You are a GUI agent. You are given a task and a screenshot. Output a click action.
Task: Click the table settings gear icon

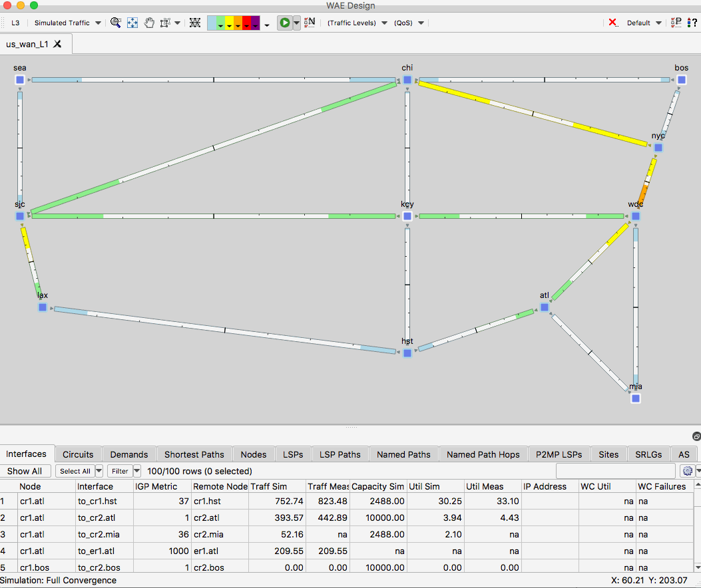tap(688, 471)
